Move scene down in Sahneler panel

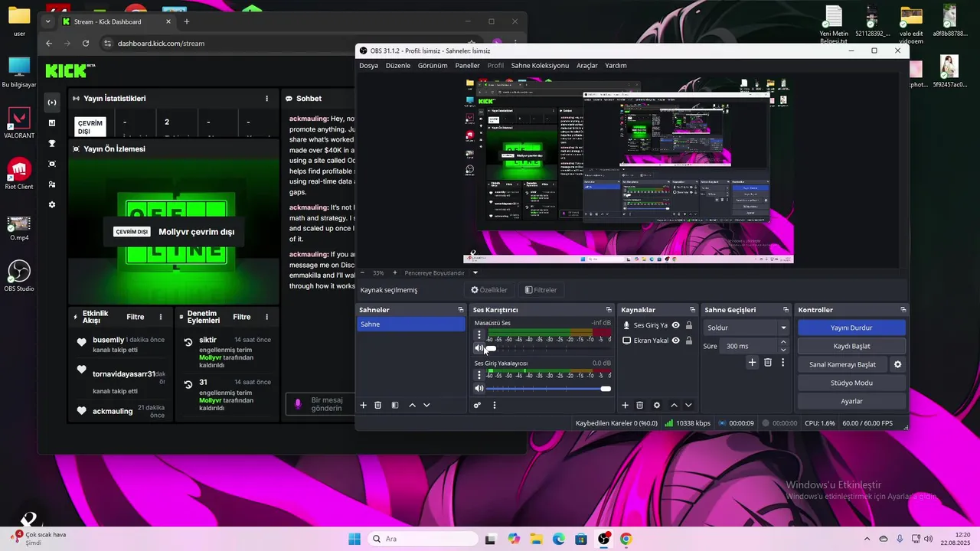point(426,405)
